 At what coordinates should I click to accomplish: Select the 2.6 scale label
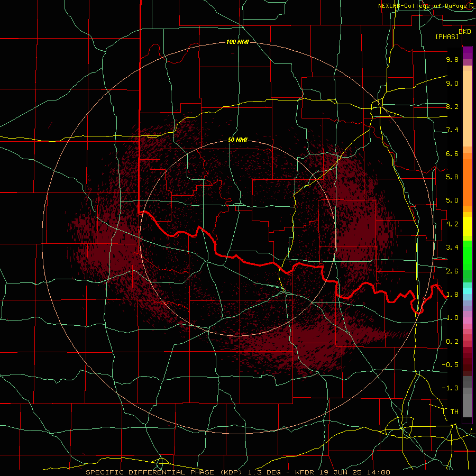(452, 271)
